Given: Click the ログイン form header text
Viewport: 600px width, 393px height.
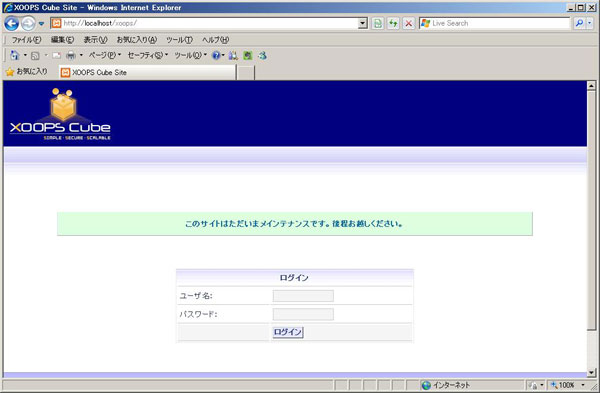Looking at the screenshot, I should [294, 278].
